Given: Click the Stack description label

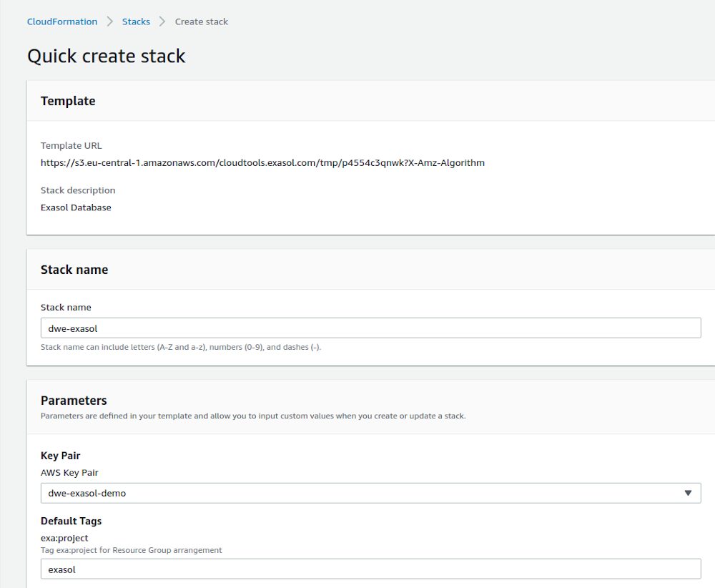Looking at the screenshot, I should click(x=78, y=190).
